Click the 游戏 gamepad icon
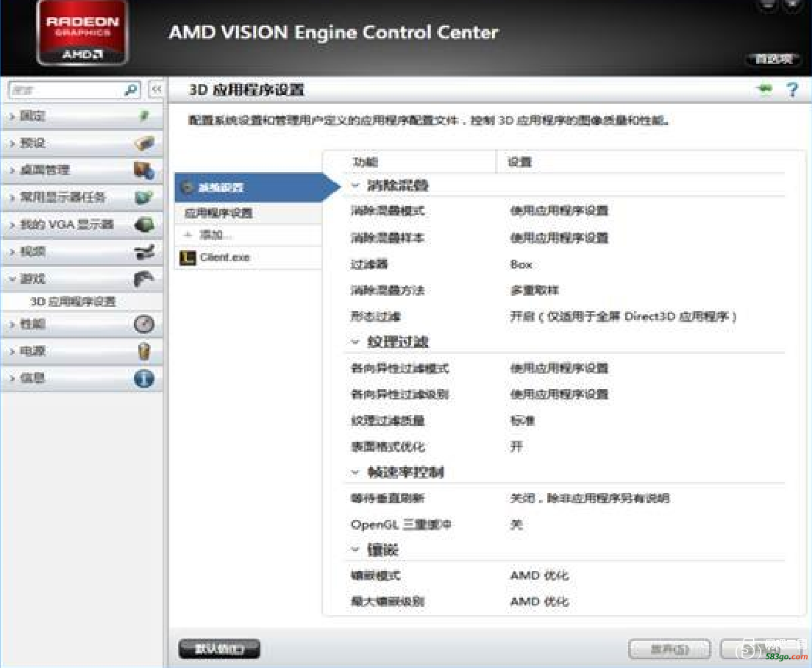812x668 pixels. pyautogui.click(x=144, y=279)
